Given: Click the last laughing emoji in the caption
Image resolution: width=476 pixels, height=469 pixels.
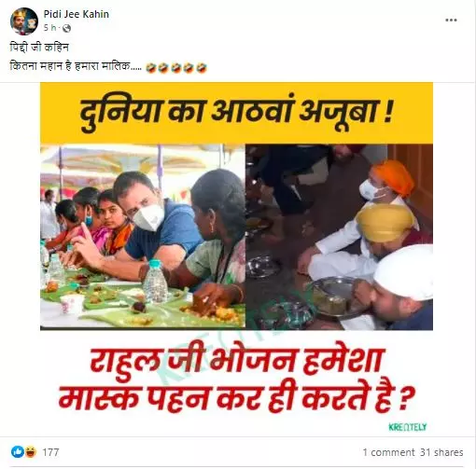Looking at the screenshot, I should click(x=202, y=68).
